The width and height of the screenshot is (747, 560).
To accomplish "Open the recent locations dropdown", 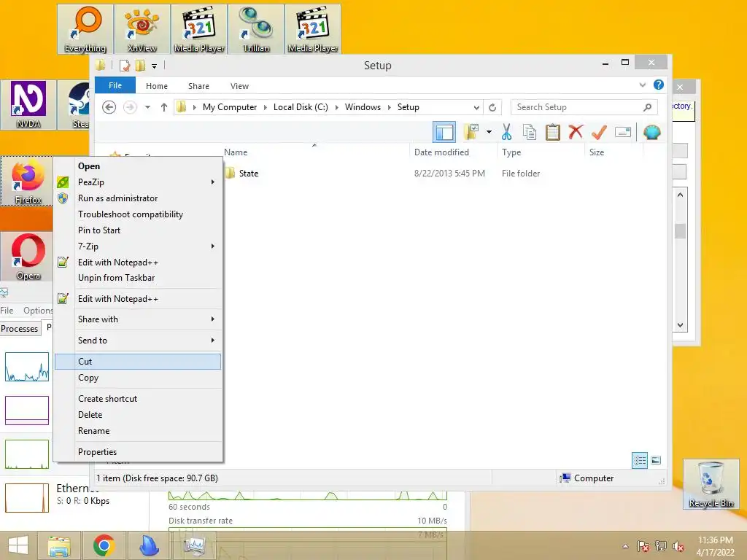I will pyautogui.click(x=147, y=107).
